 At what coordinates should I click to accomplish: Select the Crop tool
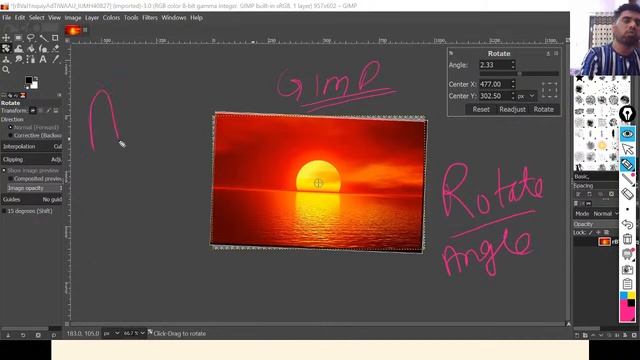point(56,38)
